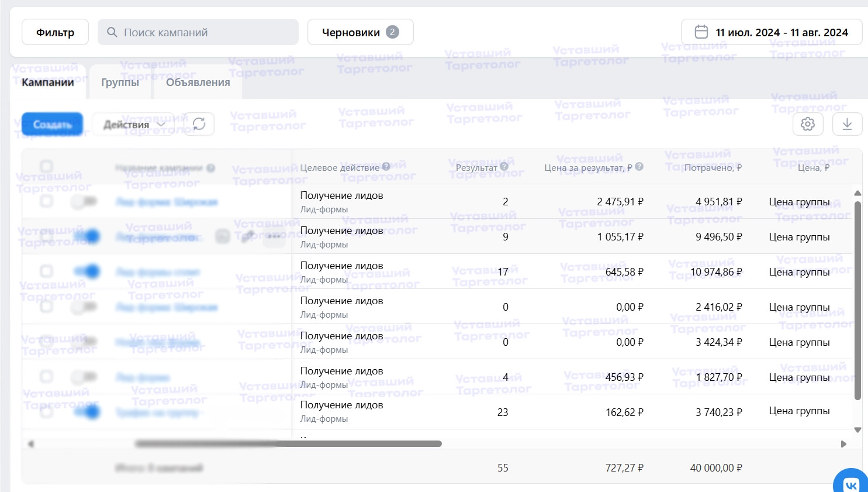Click the horizontal scrollbar thumb under the table

(x=288, y=444)
